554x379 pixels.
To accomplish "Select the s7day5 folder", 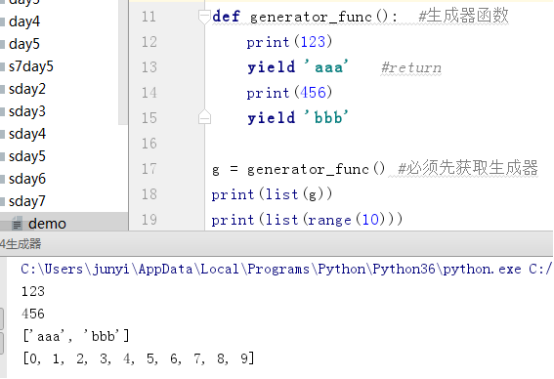I will click(x=31, y=66).
